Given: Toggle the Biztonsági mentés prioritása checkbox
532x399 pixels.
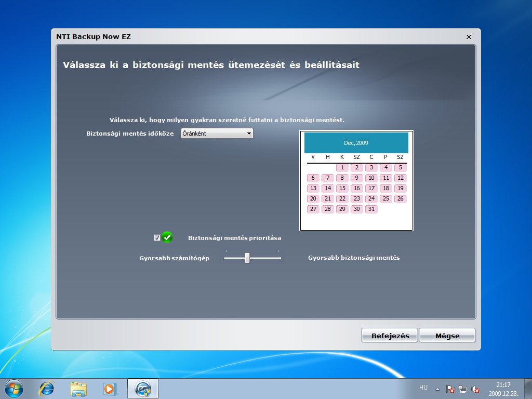Looking at the screenshot, I should (157, 237).
